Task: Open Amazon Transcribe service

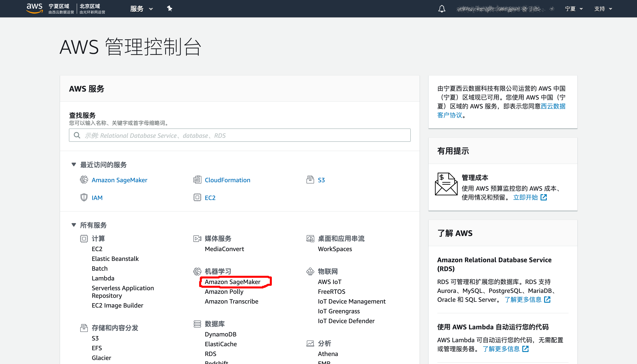Action: 232,302
